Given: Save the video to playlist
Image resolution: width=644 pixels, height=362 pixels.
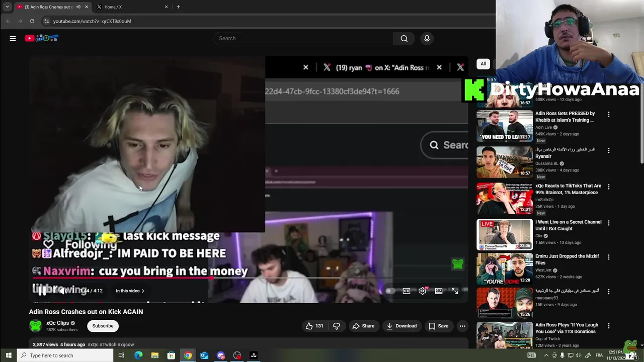Looking at the screenshot, I should pyautogui.click(x=438, y=326).
